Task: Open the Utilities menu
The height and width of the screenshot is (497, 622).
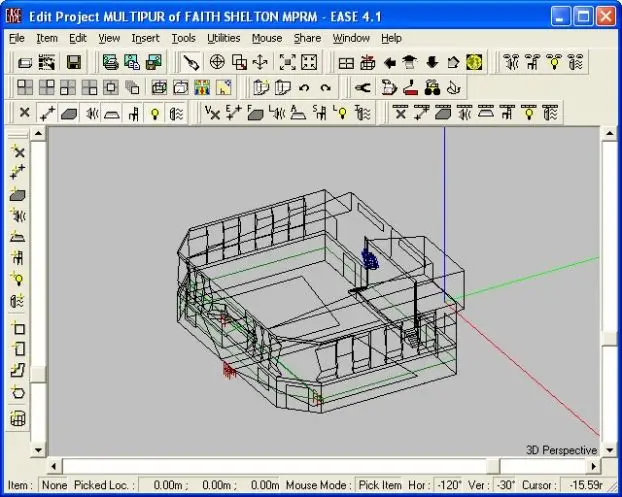Action: 223,38
